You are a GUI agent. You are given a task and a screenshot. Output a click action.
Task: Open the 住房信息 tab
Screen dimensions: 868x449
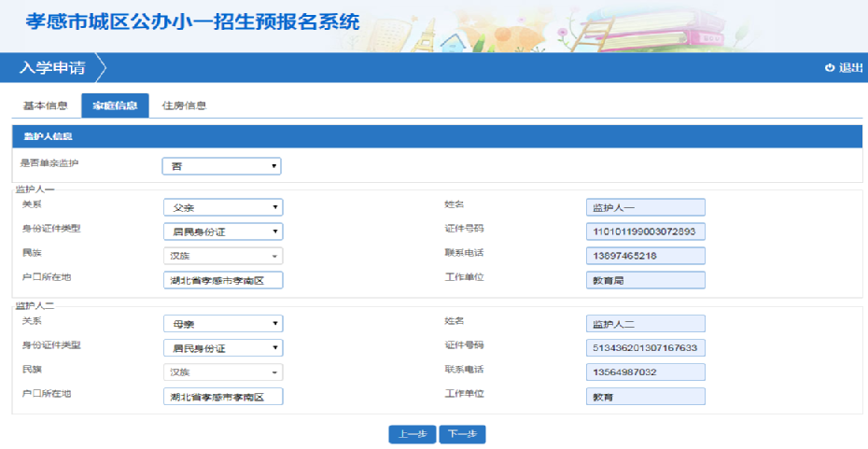pyautogui.click(x=184, y=105)
